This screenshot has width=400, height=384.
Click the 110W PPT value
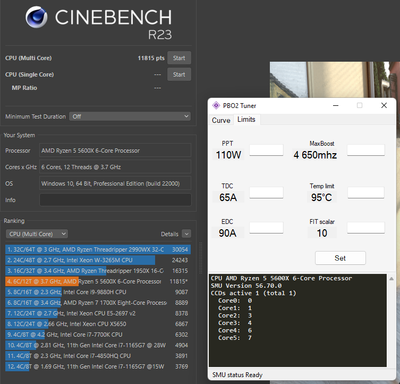tap(228, 155)
